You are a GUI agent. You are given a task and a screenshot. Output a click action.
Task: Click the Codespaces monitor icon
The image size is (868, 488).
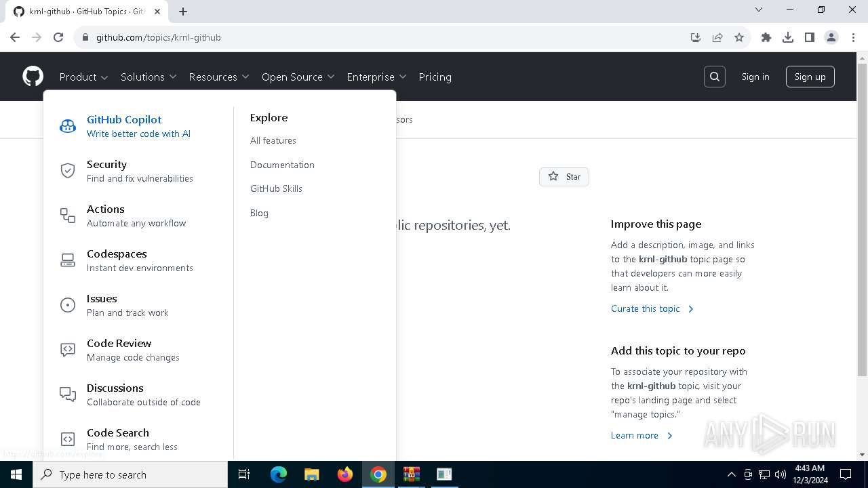pyautogui.click(x=68, y=260)
